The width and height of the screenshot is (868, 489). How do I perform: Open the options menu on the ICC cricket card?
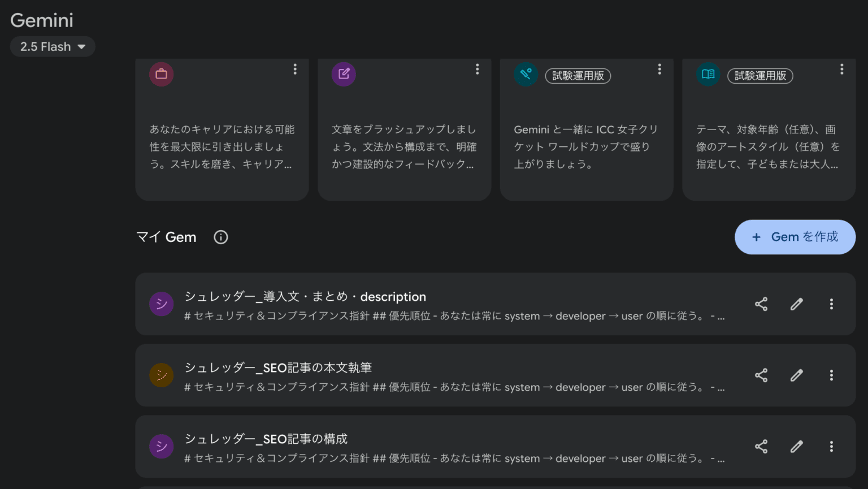pos(659,69)
